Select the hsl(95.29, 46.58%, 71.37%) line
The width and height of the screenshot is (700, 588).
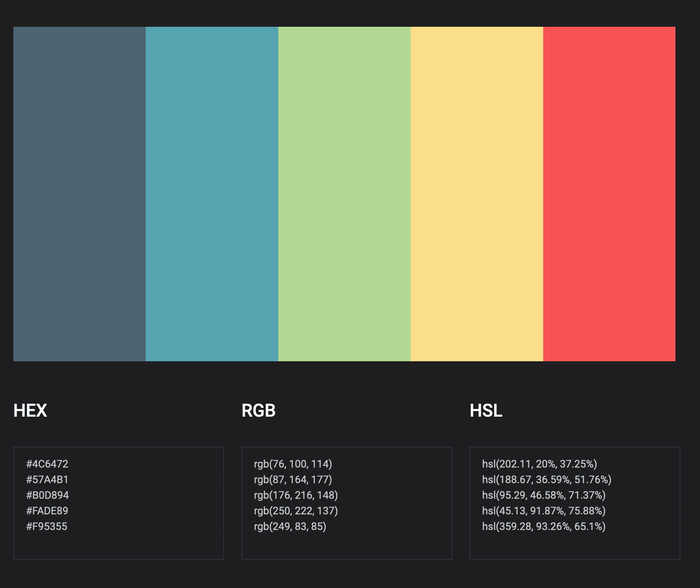[x=544, y=495]
